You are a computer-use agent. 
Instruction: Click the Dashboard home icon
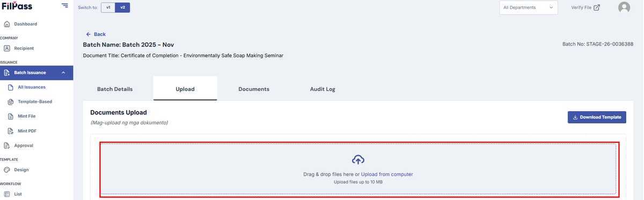click(x=7, y=24)
